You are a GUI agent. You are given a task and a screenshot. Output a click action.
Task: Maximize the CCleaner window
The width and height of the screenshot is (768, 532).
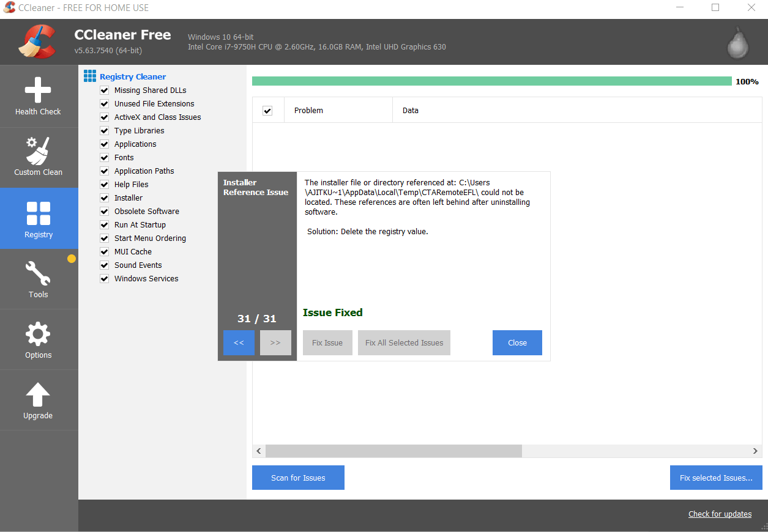tap(715, 8)
